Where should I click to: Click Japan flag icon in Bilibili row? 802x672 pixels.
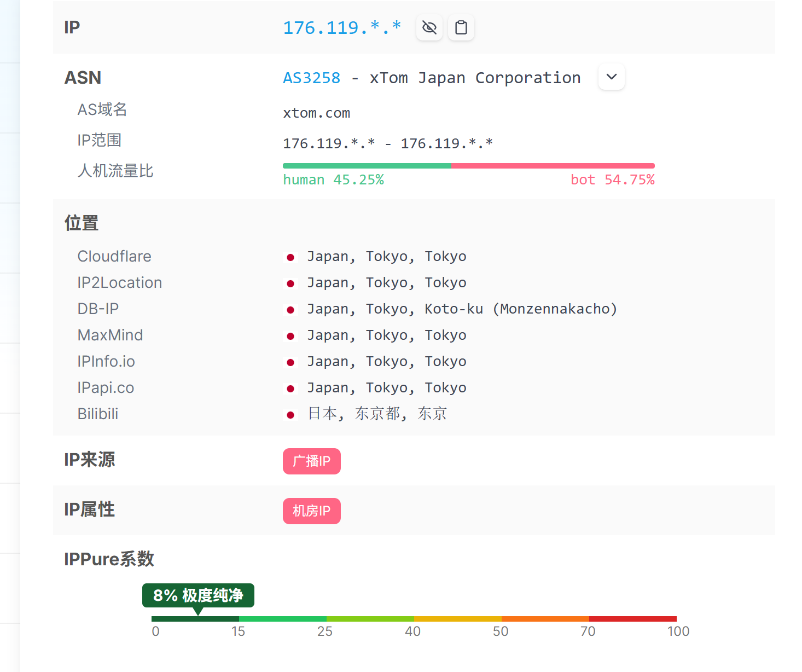[290, 415]
